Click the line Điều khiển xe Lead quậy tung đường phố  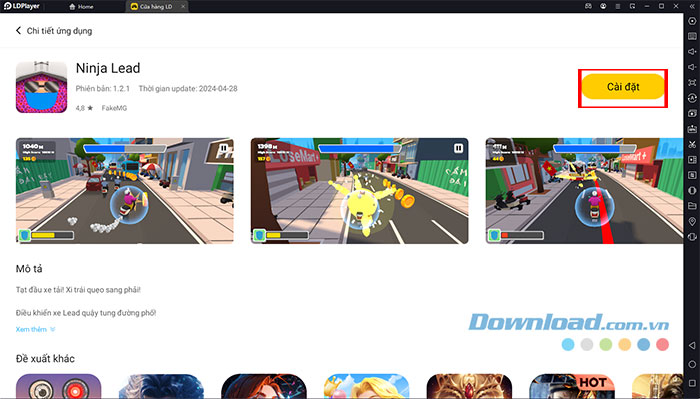click(x=86, y=313)
